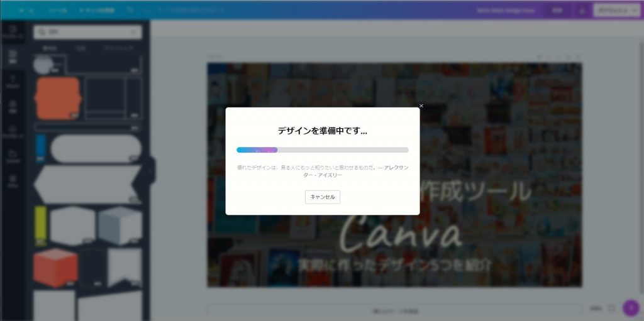The width and height of the screenshot is (644, 321).
Task: Open the Templates panel in sidebar
Action: point(13,32)
